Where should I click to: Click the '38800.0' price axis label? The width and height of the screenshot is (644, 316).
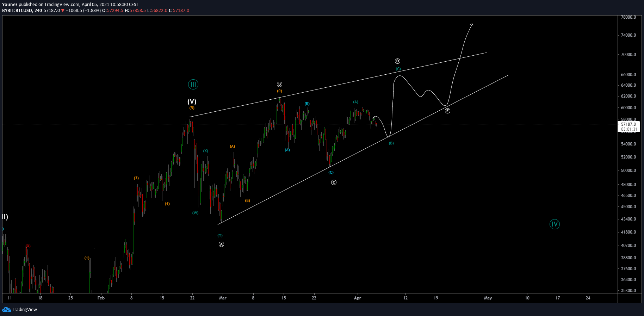point(628,258)
